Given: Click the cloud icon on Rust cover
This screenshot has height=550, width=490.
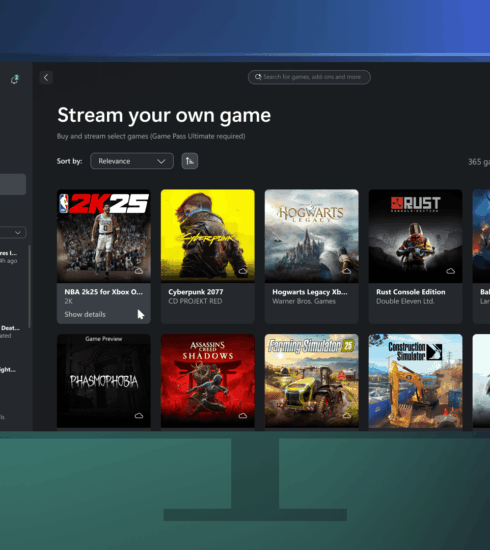Looking at the screenshot, I should click(450, 271).
